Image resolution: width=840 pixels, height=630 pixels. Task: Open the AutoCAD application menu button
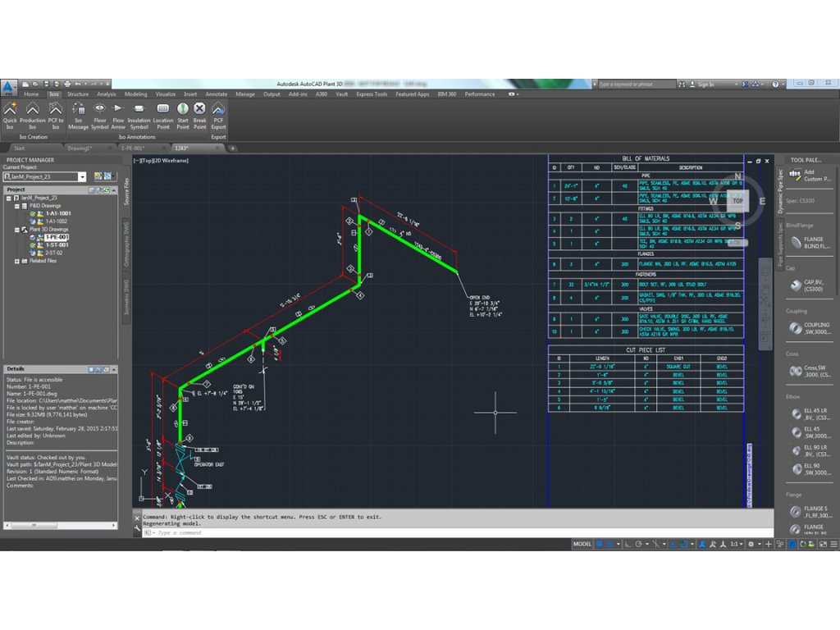click(8, 87)
